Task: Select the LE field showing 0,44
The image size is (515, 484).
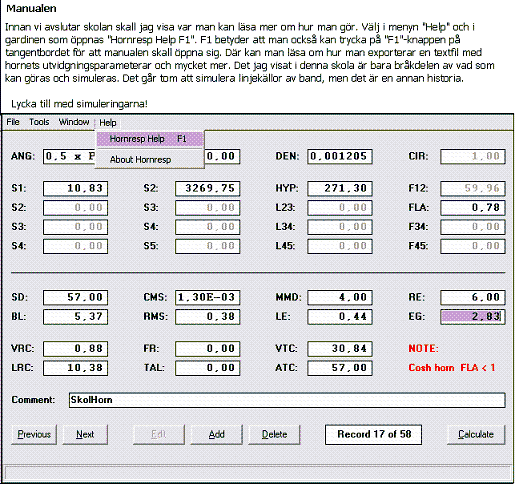Action: pos(340,317)
